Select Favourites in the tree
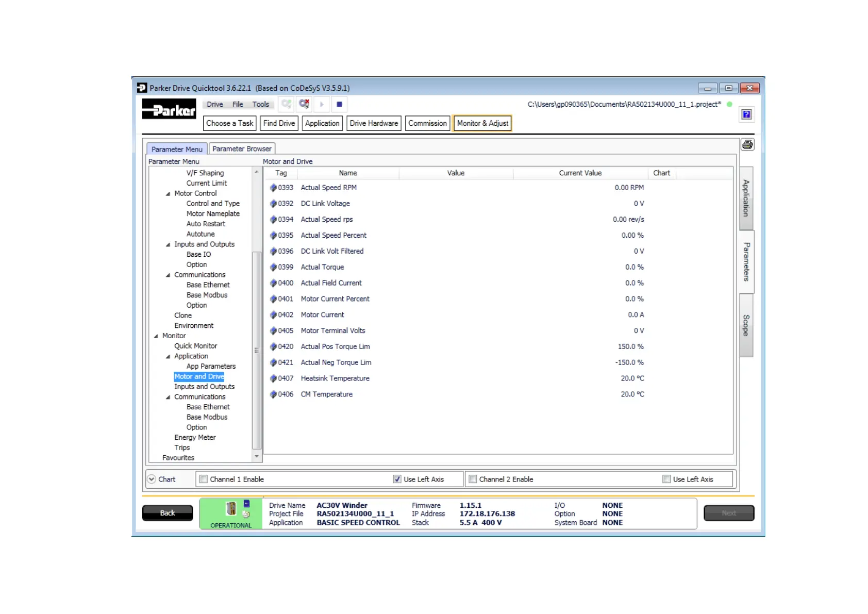 pyautogui.click(x=178, y=458)
